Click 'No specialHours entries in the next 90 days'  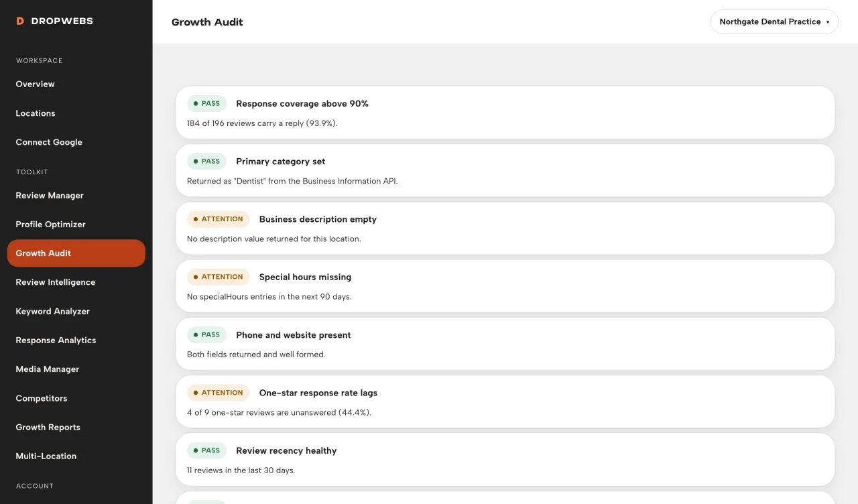click(x=269, y=296)
